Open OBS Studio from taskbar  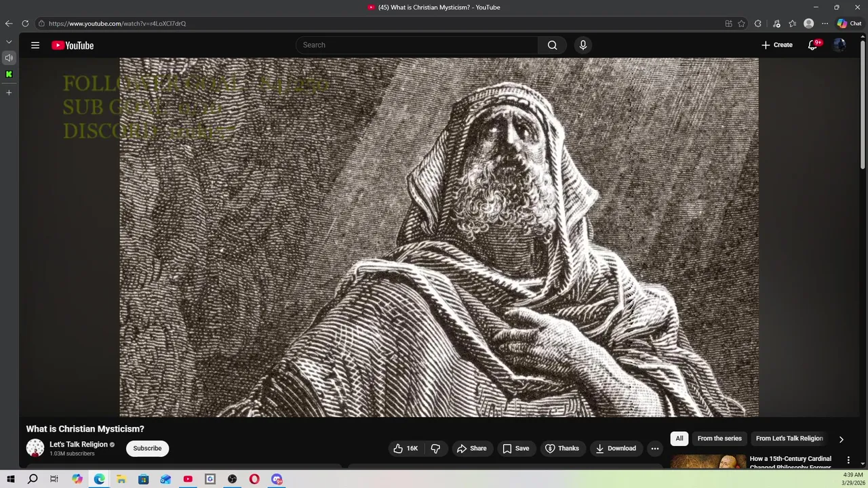232,479
